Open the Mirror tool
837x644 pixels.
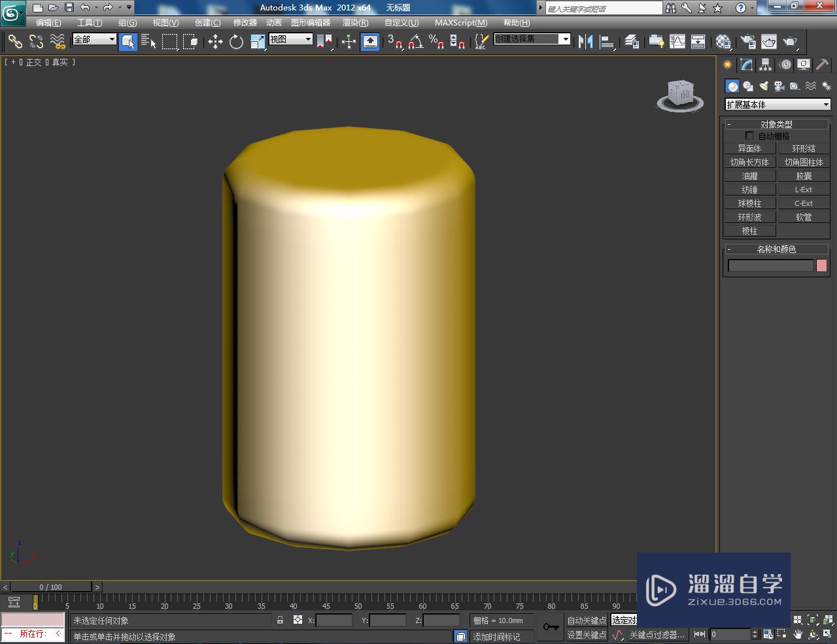(x=585, y=42)
